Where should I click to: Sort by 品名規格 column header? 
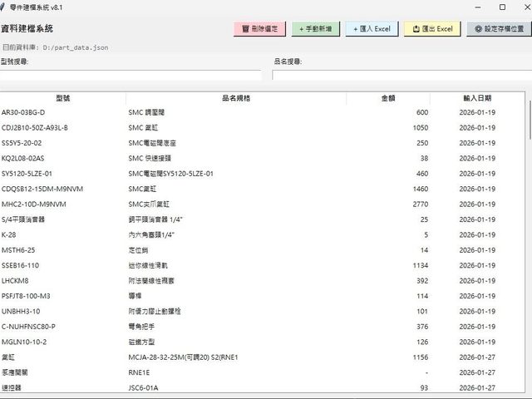236,98
